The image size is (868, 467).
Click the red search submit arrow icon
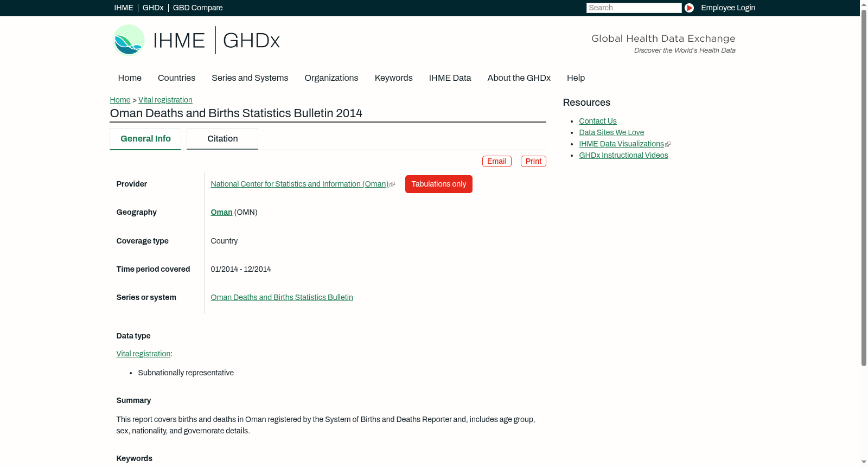click(689, 8)
